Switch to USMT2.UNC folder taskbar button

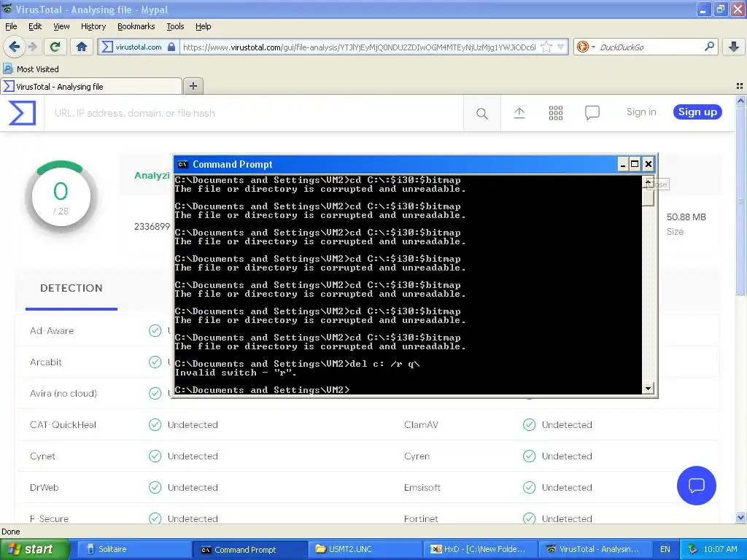tap(364, 549)
